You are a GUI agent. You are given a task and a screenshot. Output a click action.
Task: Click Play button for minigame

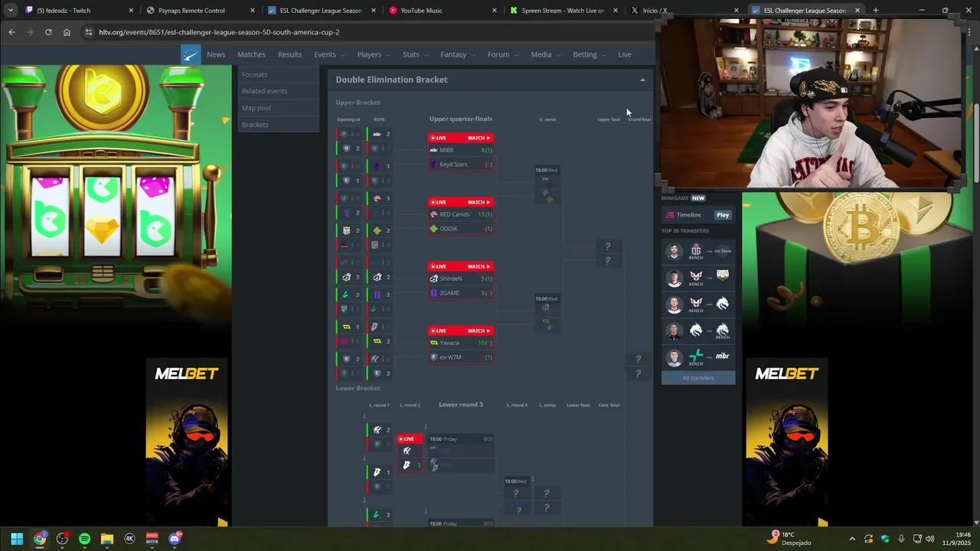(x=723, y=215)
